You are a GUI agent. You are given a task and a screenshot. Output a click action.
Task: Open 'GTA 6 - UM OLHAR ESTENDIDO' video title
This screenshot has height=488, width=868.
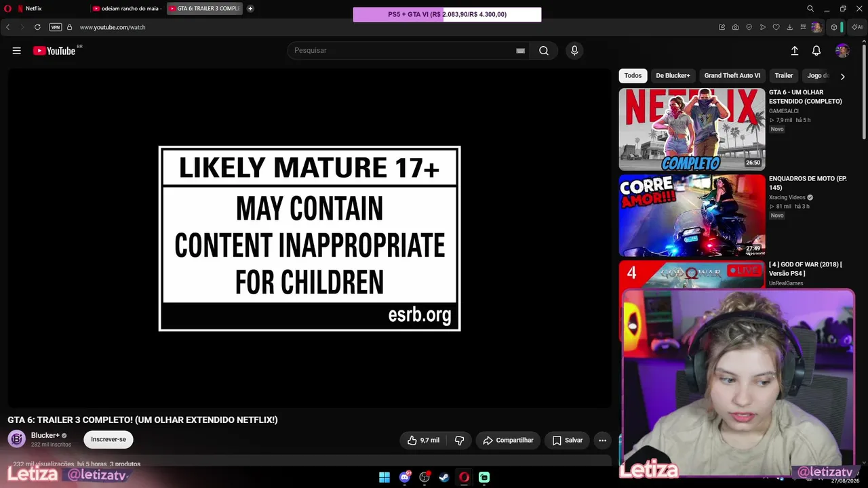tap(806, 97)
